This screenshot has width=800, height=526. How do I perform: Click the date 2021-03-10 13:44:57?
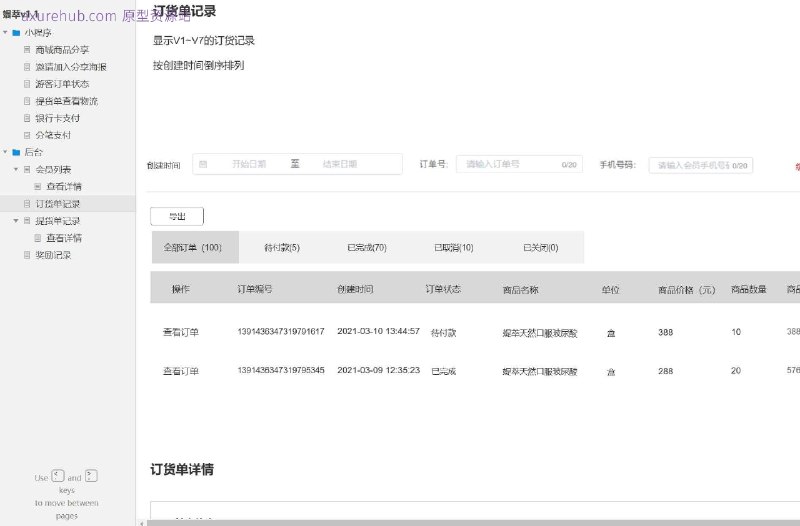379,331
